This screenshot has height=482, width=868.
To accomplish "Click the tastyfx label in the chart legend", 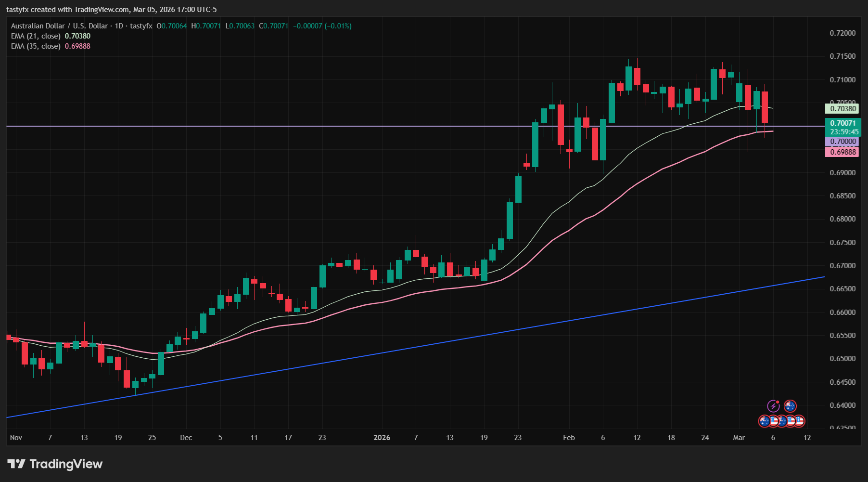I will (140, 26).
